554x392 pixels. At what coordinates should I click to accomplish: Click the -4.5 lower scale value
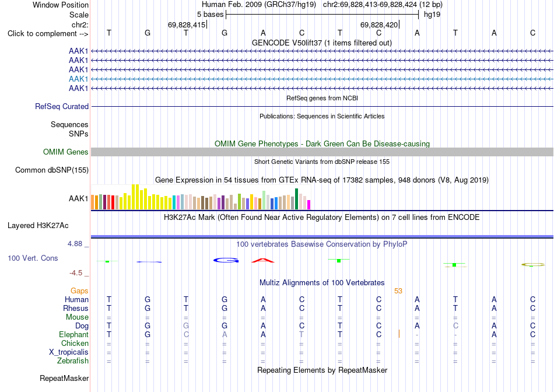[x=76, y=273]
